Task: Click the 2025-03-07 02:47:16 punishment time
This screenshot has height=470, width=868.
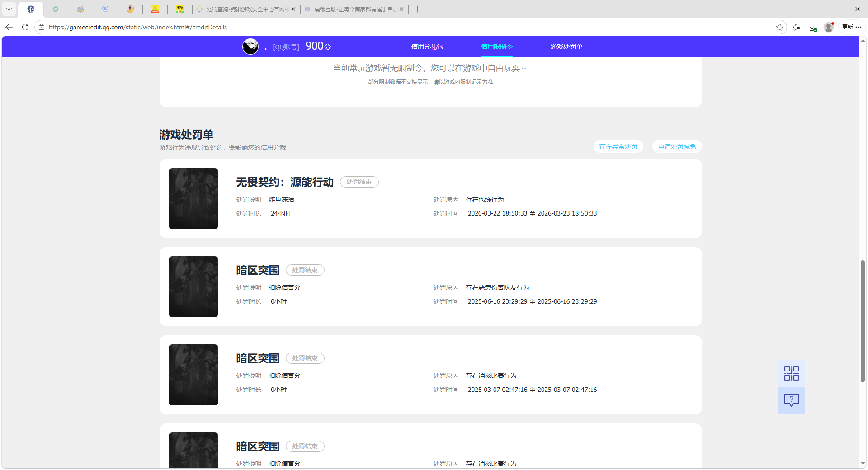Action: [x=532, y=390]
